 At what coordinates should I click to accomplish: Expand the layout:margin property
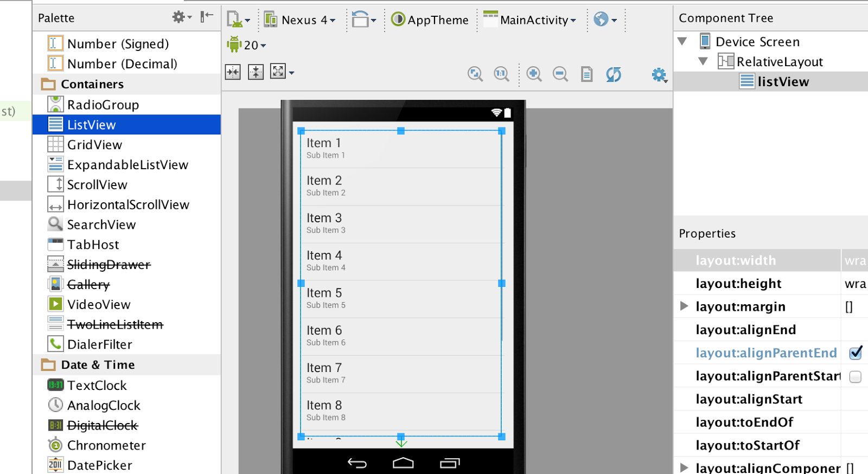click(x=684, y=306)
